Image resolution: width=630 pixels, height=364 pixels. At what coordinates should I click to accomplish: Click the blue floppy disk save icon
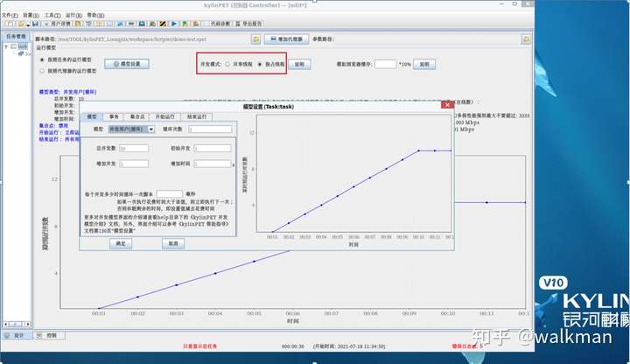pos(36,24)
